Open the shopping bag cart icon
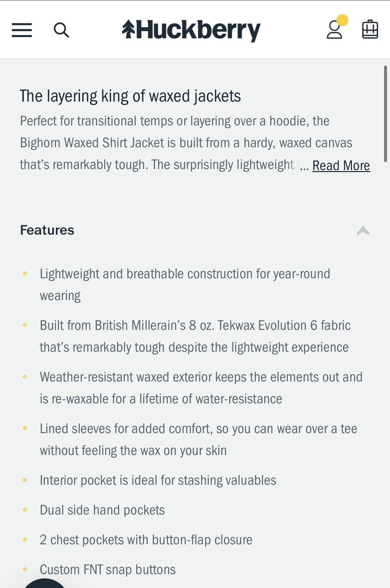The height and width of the screenshot is (588, 390). (370, 29)
